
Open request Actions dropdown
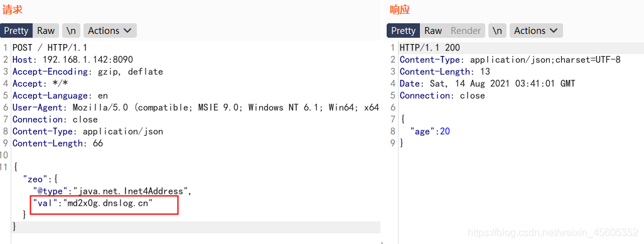pyautogui.click(x=110, y=31)
